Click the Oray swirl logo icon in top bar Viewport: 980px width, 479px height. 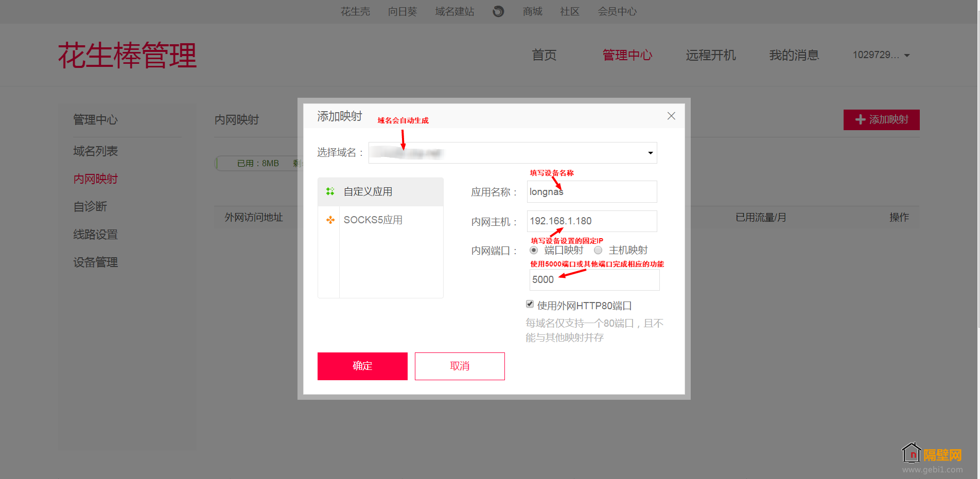click(x=498, y=11)
